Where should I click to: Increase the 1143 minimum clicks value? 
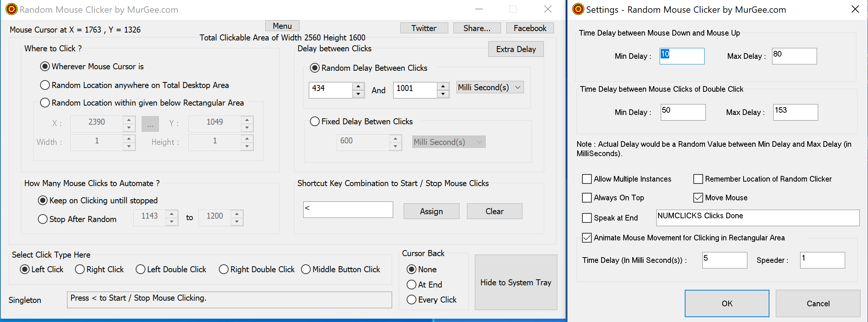(x=172, y=214)
